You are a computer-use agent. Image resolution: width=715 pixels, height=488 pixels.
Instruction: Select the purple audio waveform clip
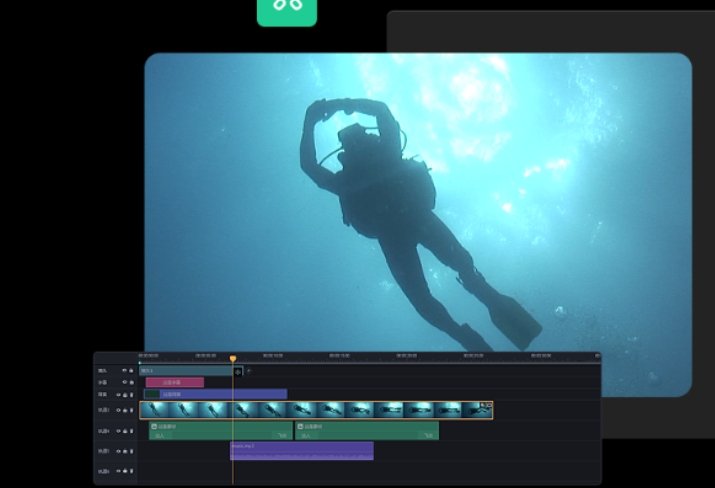tap(301, 452)
